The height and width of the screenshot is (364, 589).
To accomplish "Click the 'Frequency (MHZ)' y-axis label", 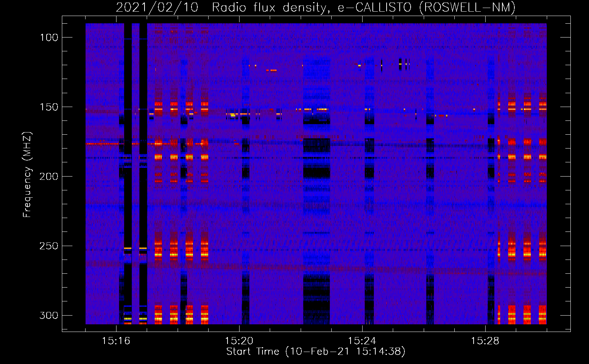I will tap(27, 175).
